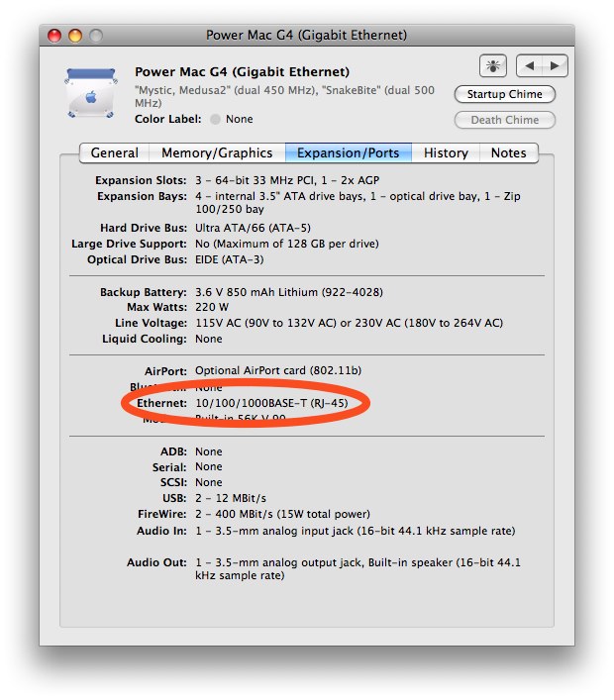Click the FireWire 400 MBit/s value
The height and width of the screenshot is (700, 614).
(282, 514)
